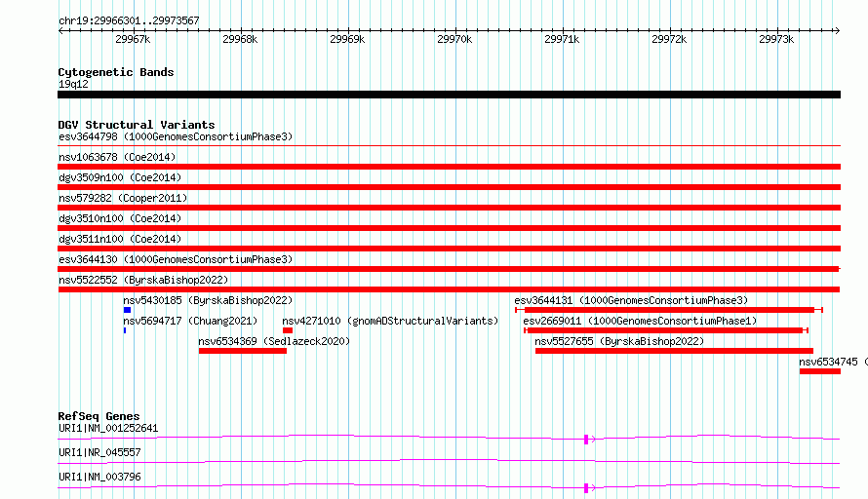The width and height of the screenshot is (868, 499).
Task: Click the small blue nsv5694717 marker
Action: pyautogui.click(x=125, y=330)
